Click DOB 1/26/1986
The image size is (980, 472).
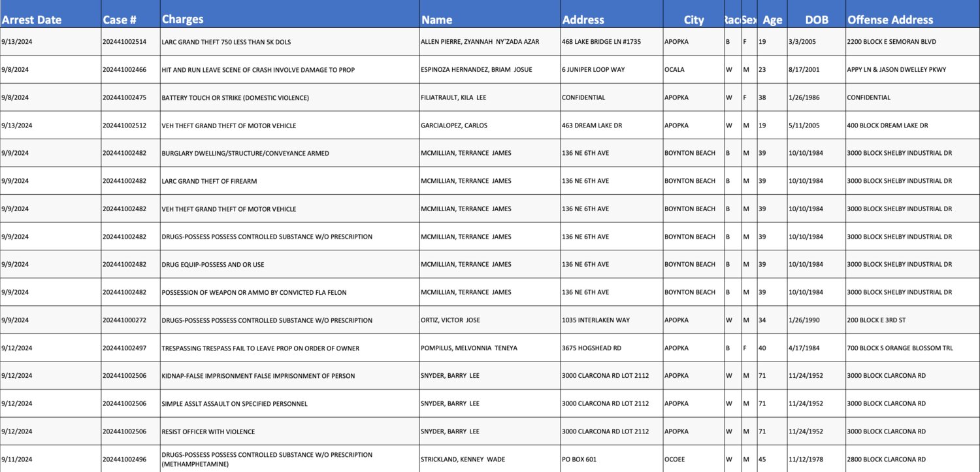coord(816,97)
